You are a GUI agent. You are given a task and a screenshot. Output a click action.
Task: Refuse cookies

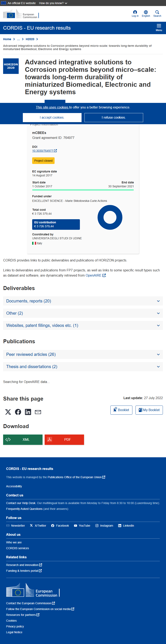coord(114,118)
